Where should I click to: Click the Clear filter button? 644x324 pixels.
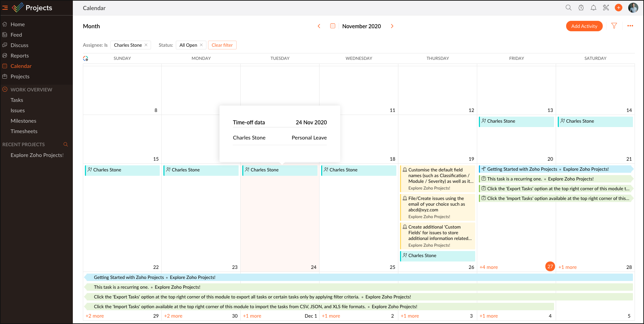click(222, 45)
